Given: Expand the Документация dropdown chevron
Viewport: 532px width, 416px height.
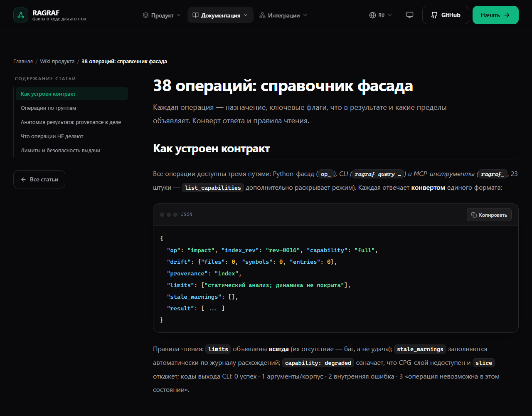Looking at the screenshot, I should pyautogui.click(x=246, y=15).
